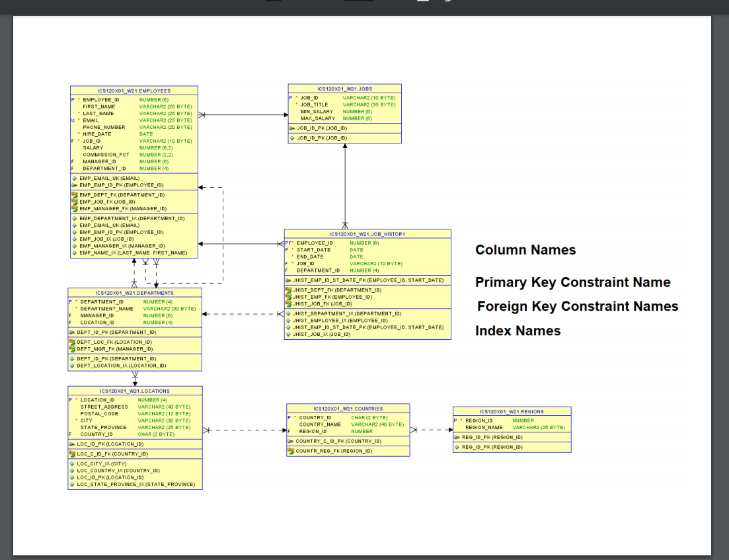Click the DEPARTMENT_NAME column in DEPARTMENTS
Viewport: 729px width, 560px height.
point(106,309)
